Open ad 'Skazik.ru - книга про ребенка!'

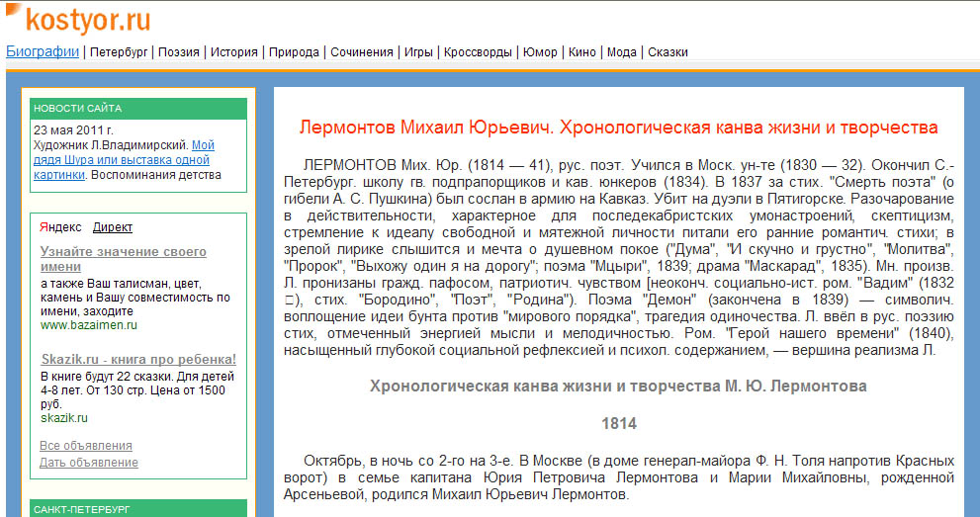coord(138,360)
